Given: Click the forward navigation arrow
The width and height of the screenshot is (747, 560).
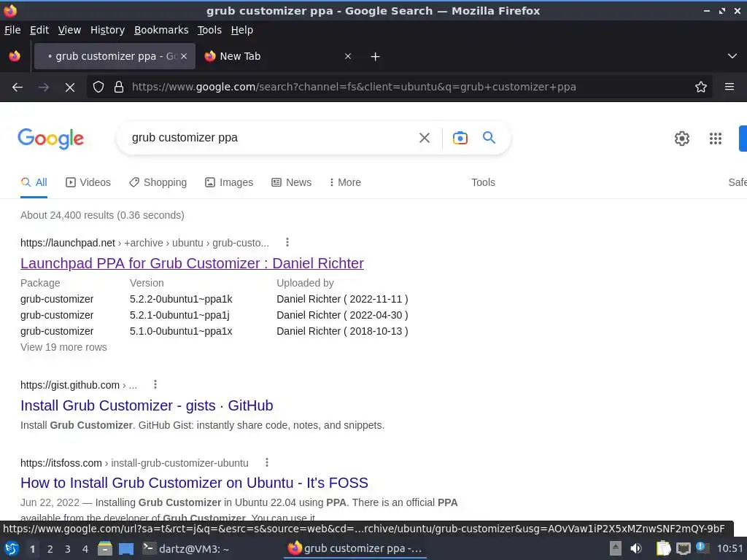Looking at the screenshot, I should [x=44, y=87].
